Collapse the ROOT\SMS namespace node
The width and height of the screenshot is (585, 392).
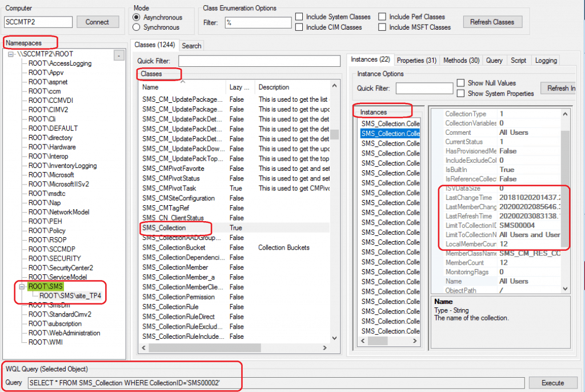click(22, 287)
